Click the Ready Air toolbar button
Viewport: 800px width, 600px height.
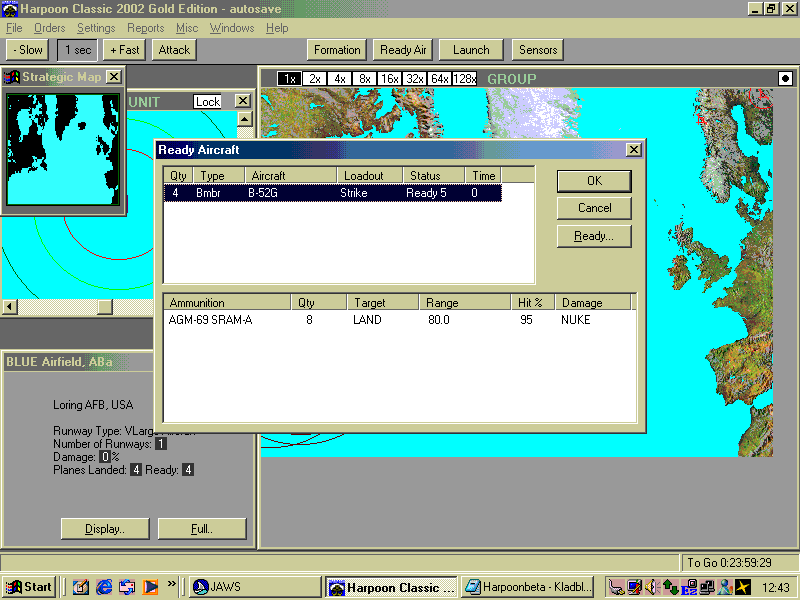pos(403,50)
